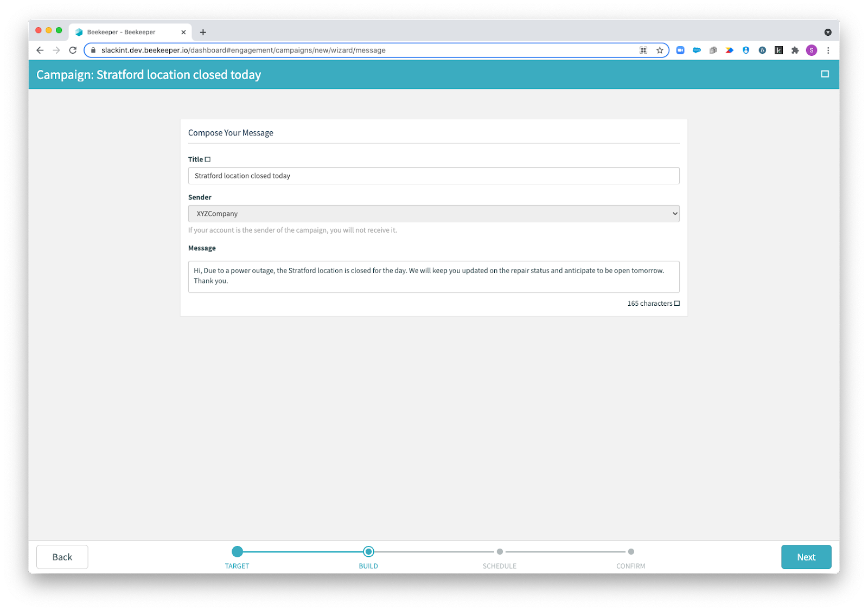The width and height of the screenshot is (868, 611).
Task: Select the Beekeeper browser tab
Action: click(121, 33)
